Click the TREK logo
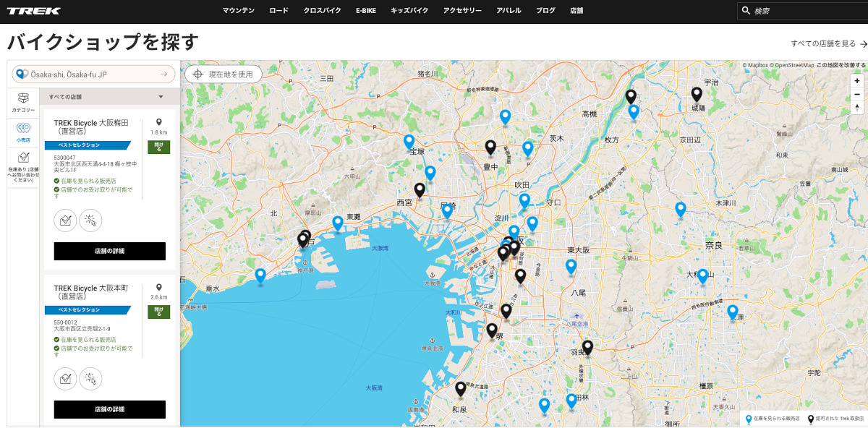The image size is (868, 428). tap(34, 11)
